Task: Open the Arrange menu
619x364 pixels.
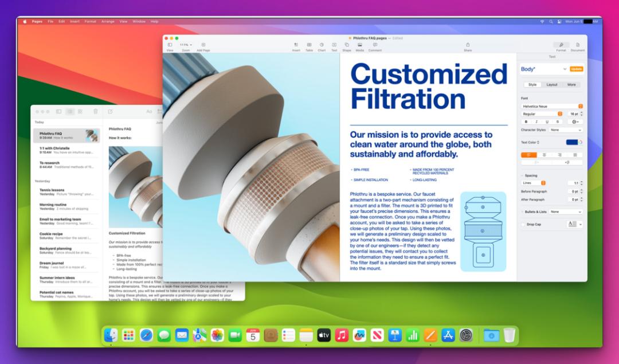Action: (x=108, y=21)
